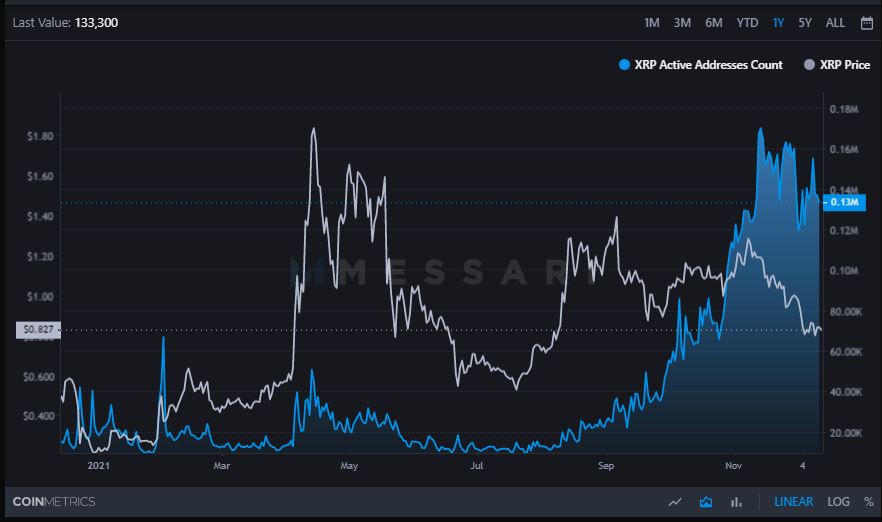Select the 1Y time range
Image resolution: width=882 pixels, height=522 pixels.
tap(778, 22)
